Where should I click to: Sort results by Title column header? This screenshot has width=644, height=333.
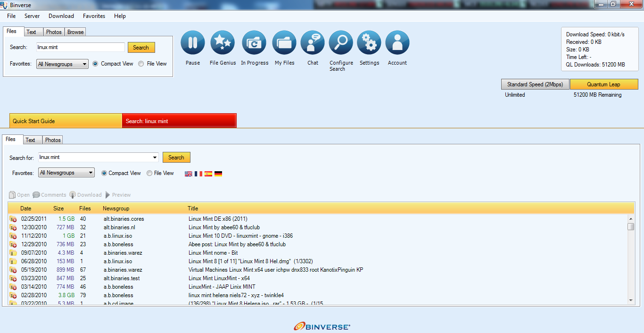click(193, 208)
